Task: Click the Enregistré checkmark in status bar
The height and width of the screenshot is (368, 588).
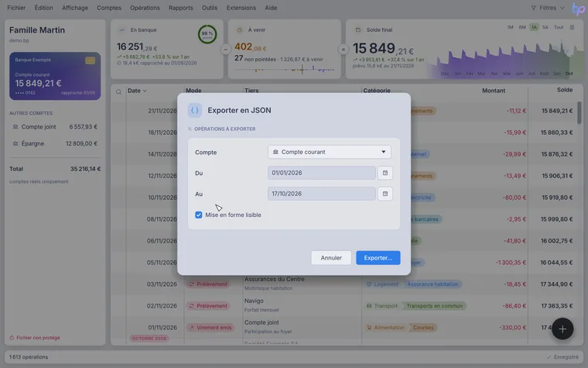Action: click(549, 357)
